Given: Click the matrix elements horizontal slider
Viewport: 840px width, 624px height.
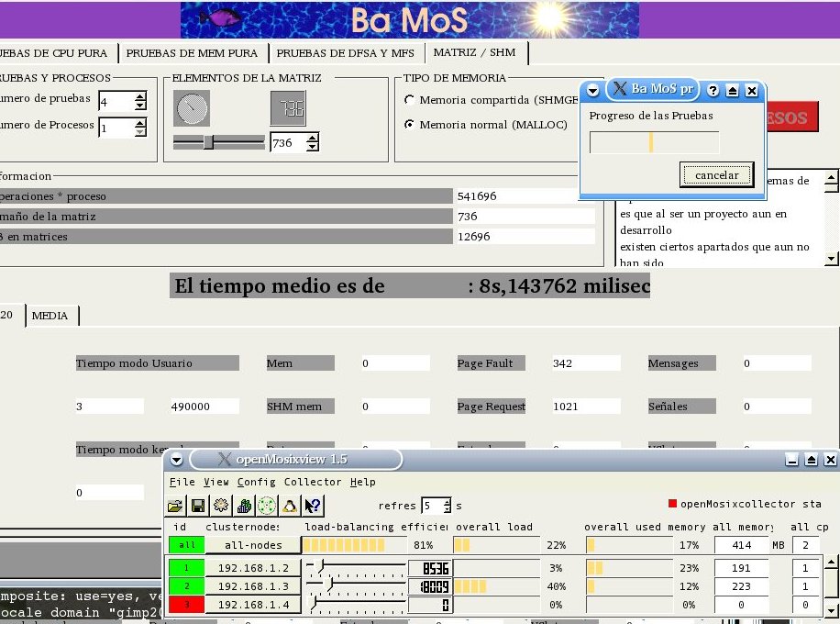Looking at the screenshot, I should click(218, 142).
